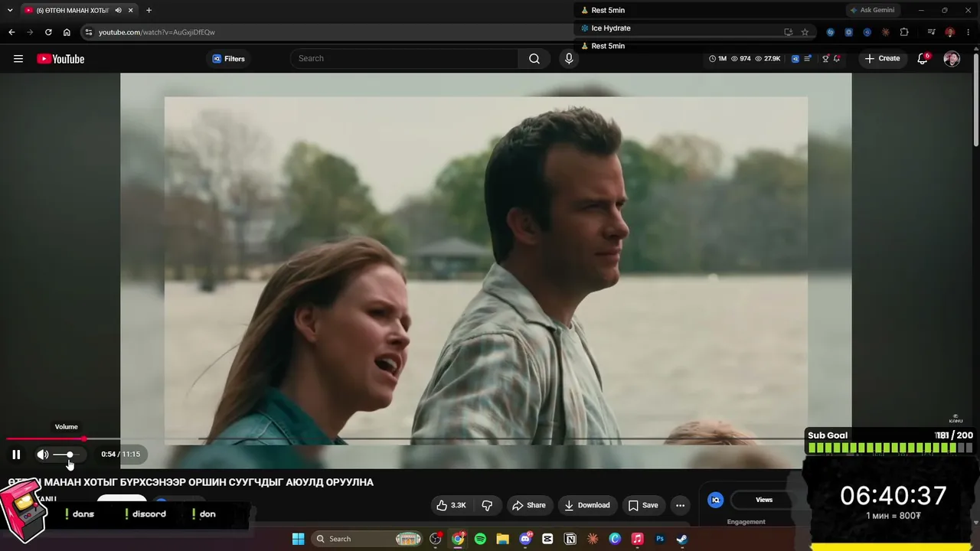The width and height of the screenshot is (980, 551).
Task: Open the YouTube notifications bell
Action: [923, 59]
